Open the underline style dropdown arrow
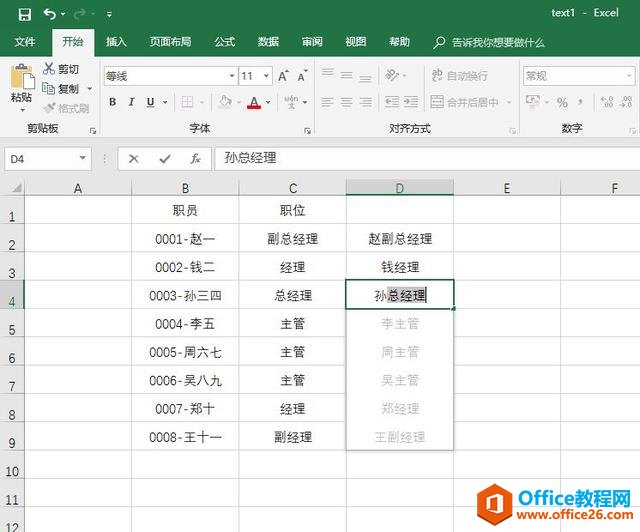Screen dimensions: 640x532 click(165, 102)
